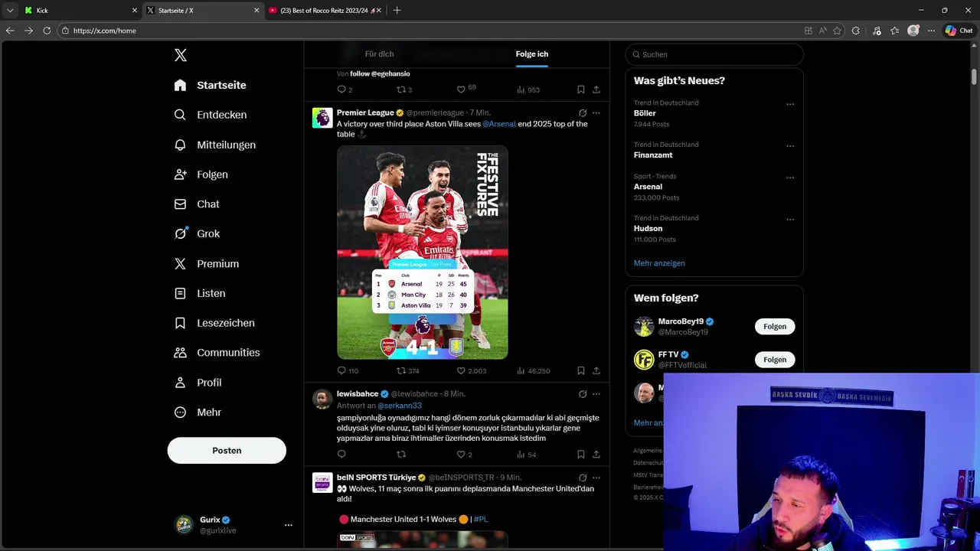This screenshot has width=980, height=551.
Task: Reload the page
Action: tap(47, 31)
